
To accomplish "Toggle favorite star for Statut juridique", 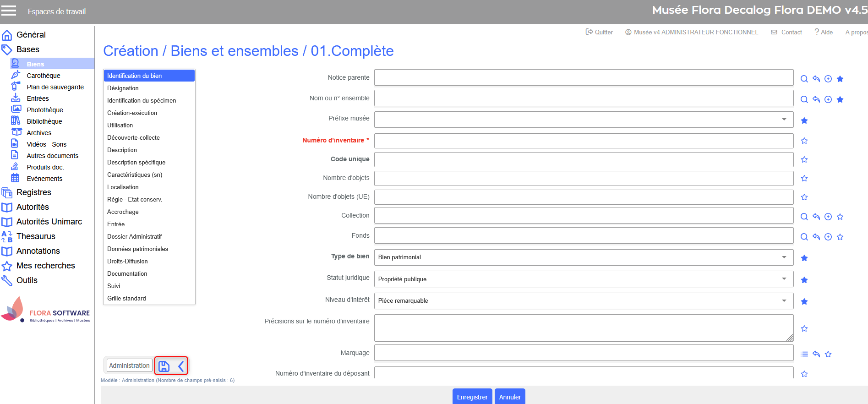I will [804, 280].
